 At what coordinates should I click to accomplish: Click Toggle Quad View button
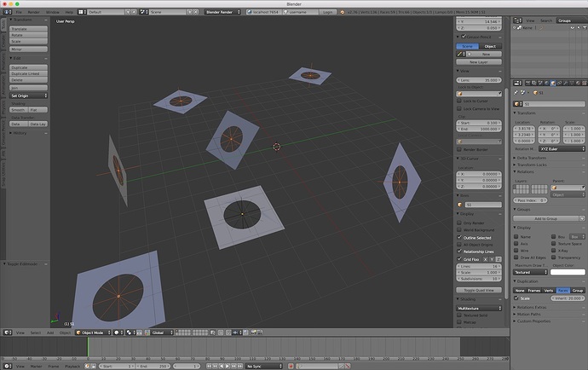[479, 290]
